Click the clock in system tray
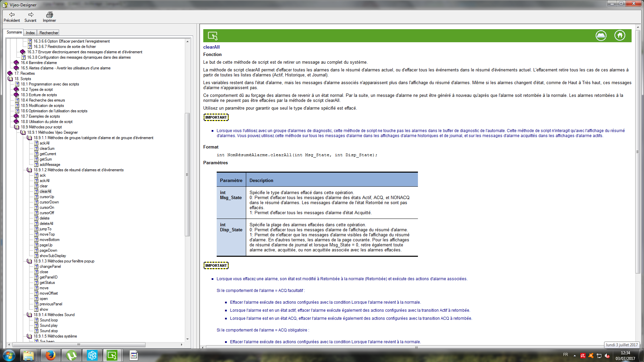This screenshot has width=644, height=362. 625,355
